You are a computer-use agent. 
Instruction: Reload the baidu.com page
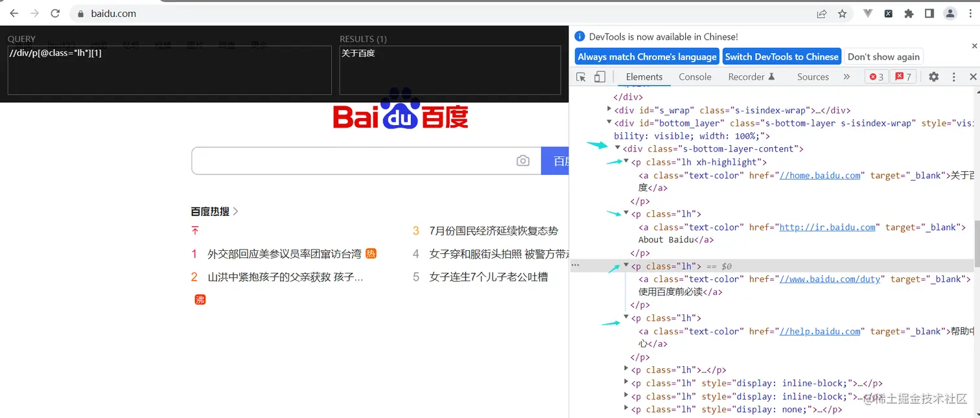pyautogui.click(x=55, y=13)
